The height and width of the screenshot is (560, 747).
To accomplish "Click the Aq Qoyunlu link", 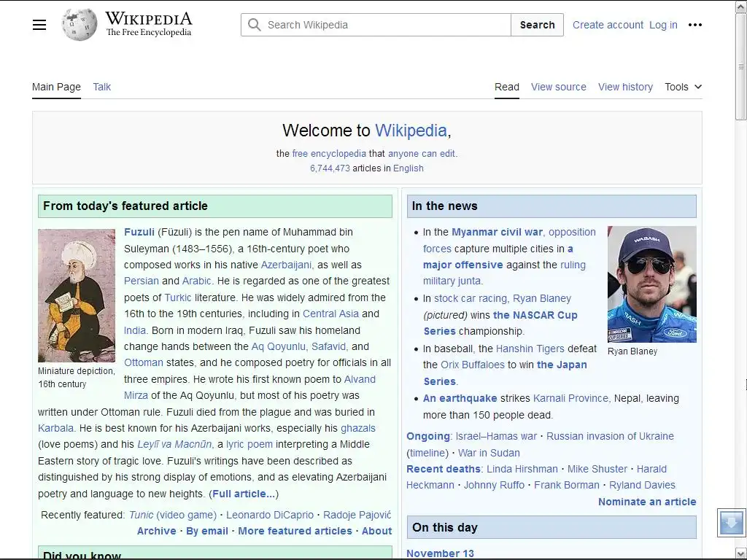I will (x=278, y=346).
